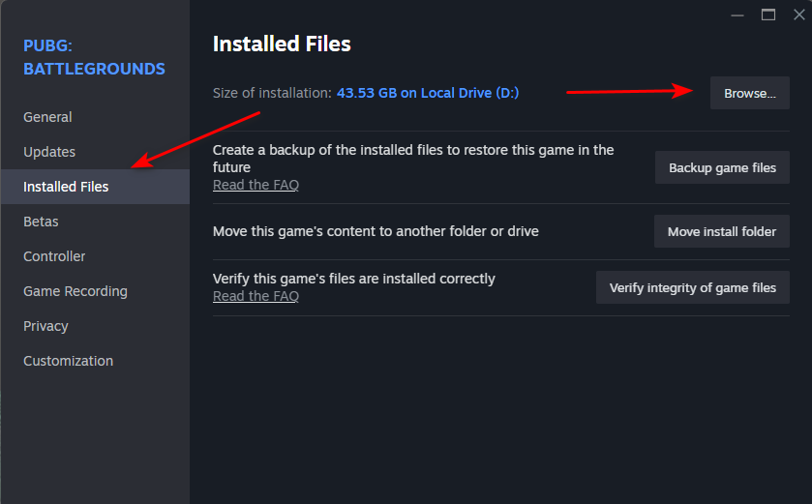812x504 pixels.
Task: Switch to the Updates section
Action: tap(49, 152)
